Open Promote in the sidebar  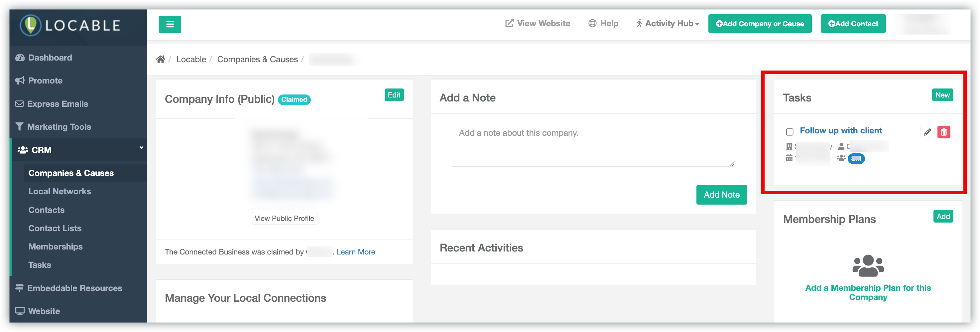point(45,81)
